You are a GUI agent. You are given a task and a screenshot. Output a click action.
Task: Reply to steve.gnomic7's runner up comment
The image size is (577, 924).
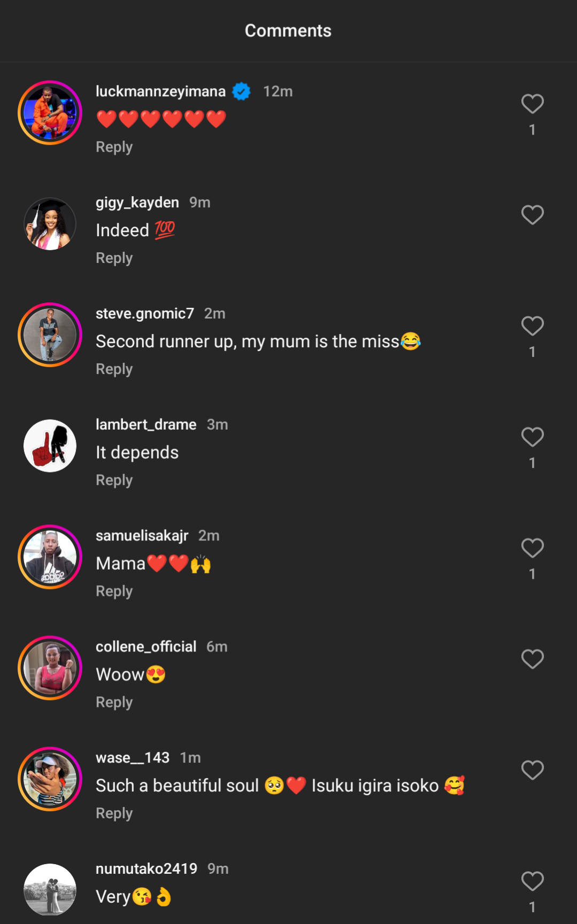click(x=114, y=369)
